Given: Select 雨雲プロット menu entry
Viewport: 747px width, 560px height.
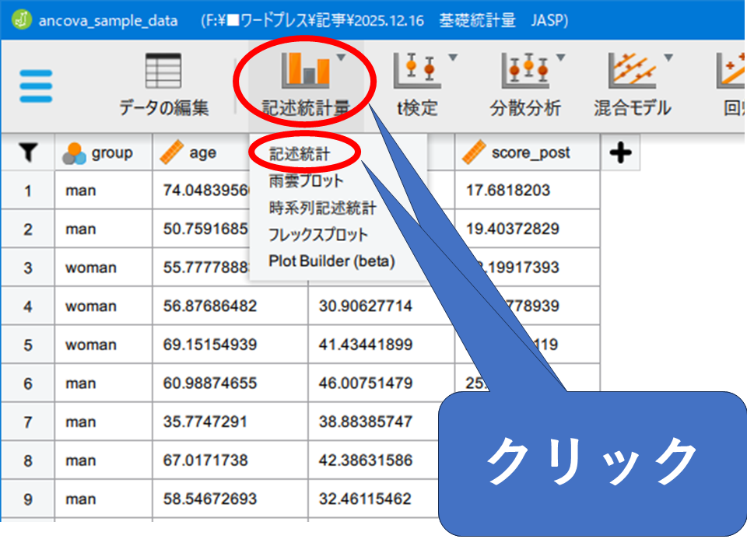Looking at the screenshot, I should pos(305,181).
